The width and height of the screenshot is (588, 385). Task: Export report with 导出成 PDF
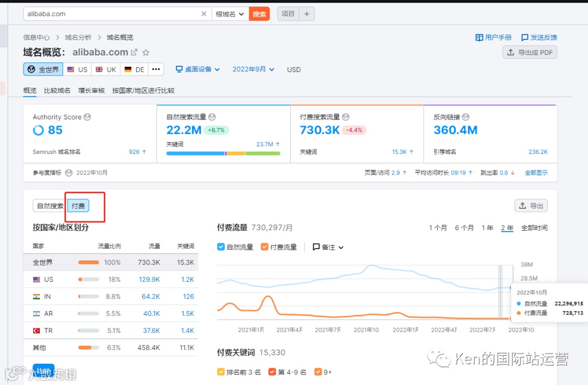(x=530, y=52)
